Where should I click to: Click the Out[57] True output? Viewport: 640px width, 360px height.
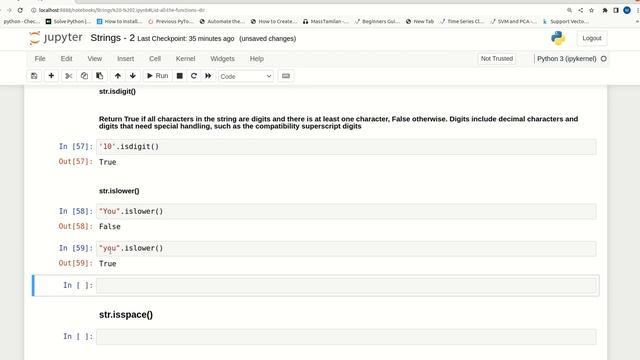point(108,162)
